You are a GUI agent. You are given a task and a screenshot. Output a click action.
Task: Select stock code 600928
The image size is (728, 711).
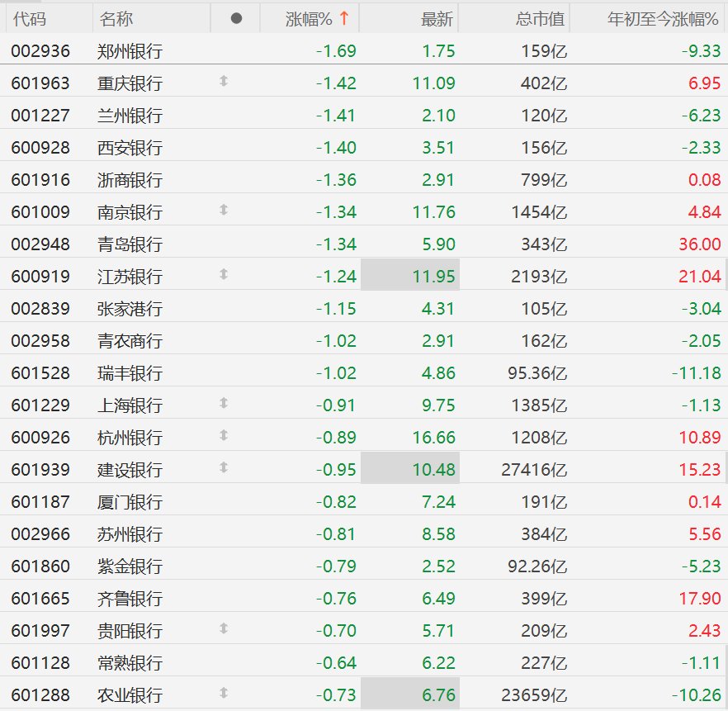point(40,148)
